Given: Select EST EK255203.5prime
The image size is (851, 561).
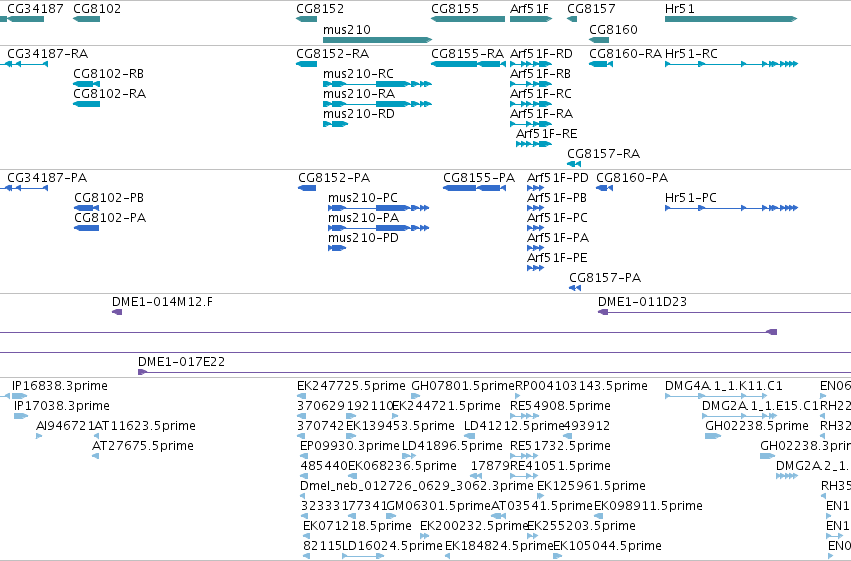Looking at the screenshot, I should tap(581, 526).
